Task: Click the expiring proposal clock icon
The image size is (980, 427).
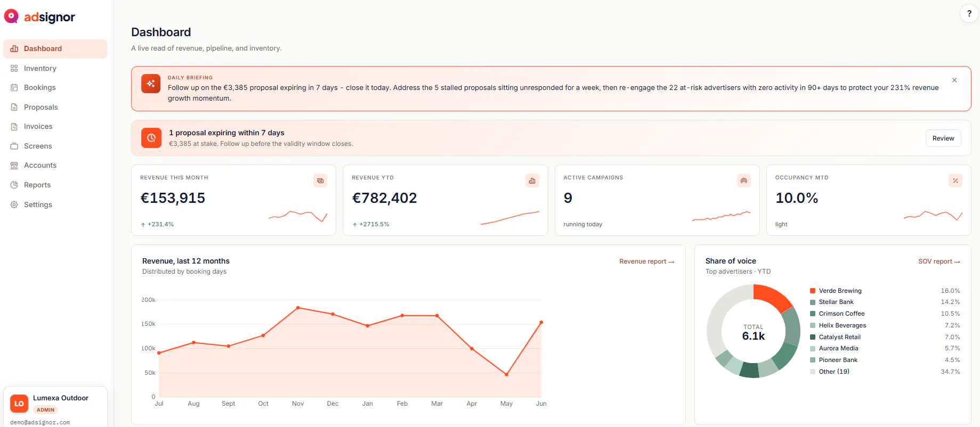Action: pyautogui.click(x=151, y=138)
